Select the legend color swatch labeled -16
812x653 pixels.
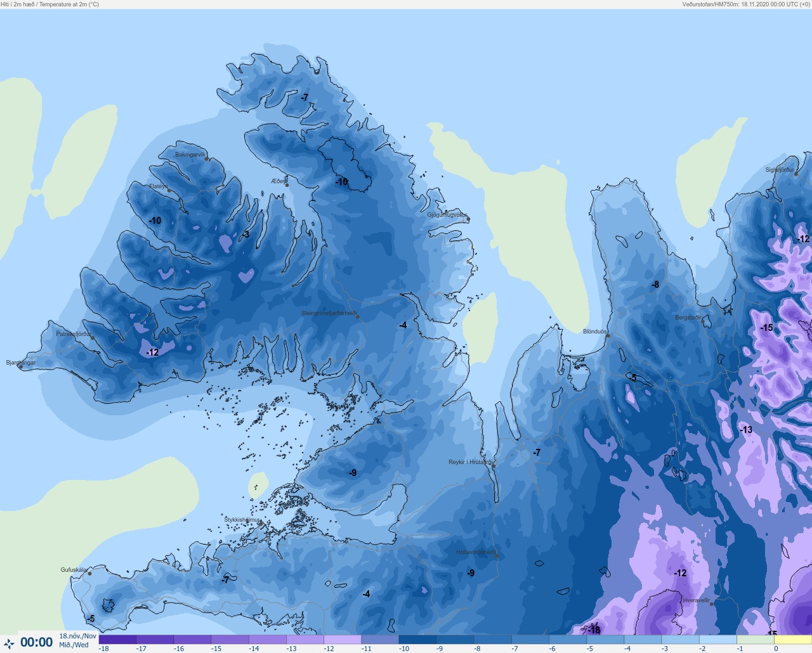coord(192,640)
